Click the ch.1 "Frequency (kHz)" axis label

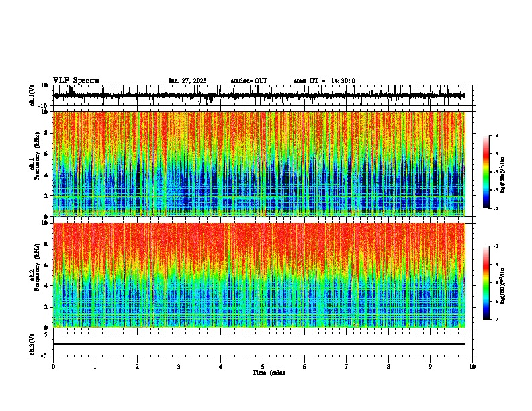(38, 155)
